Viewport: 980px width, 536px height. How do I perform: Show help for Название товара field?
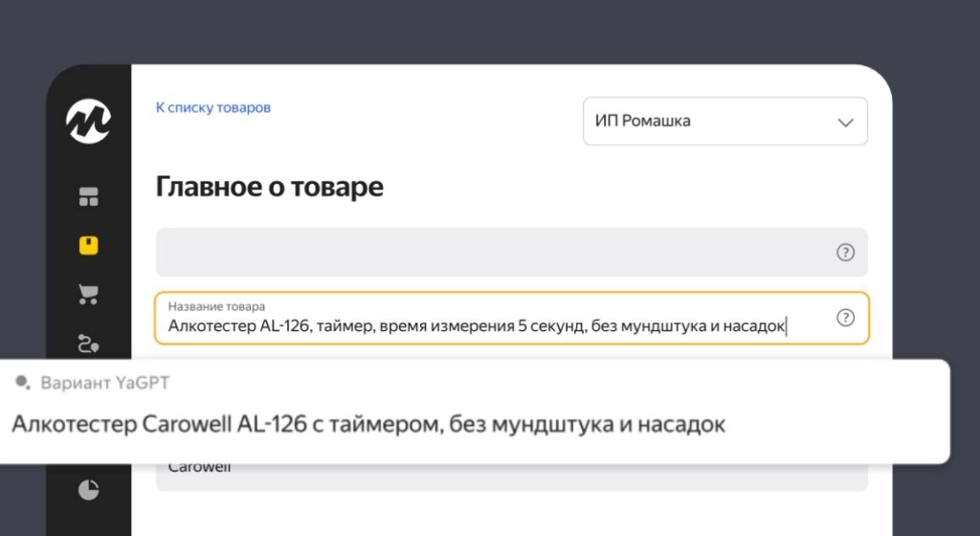(x=845, y=318)
